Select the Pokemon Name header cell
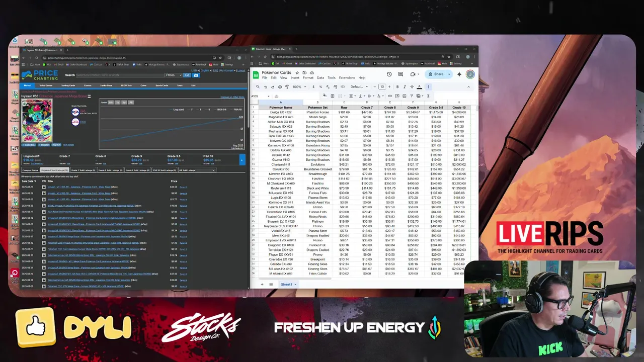644x362 pixels. coord(280,108)
